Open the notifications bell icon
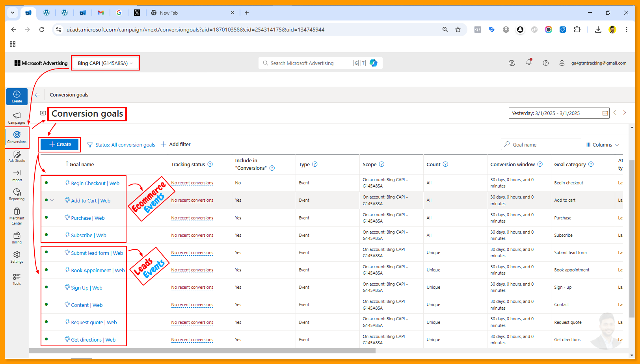This screenshot has height=364, width=640. pyautogui.click(x=529, y=63)
